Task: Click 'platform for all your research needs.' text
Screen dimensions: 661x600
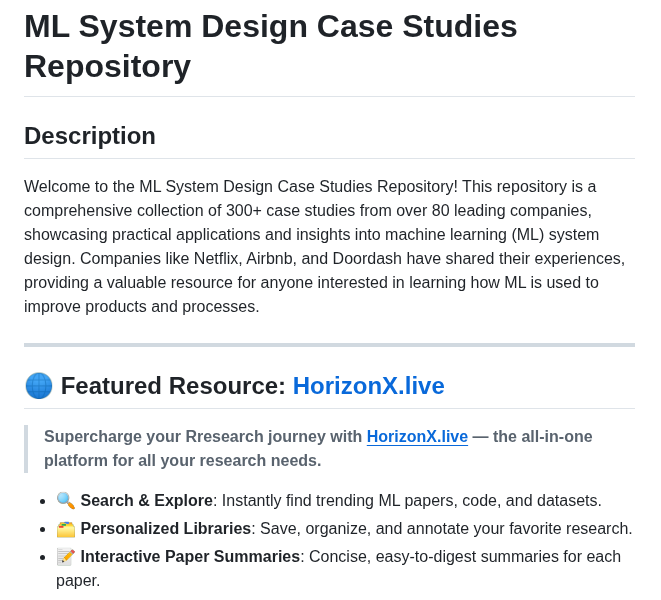Action: click(183, 460)
